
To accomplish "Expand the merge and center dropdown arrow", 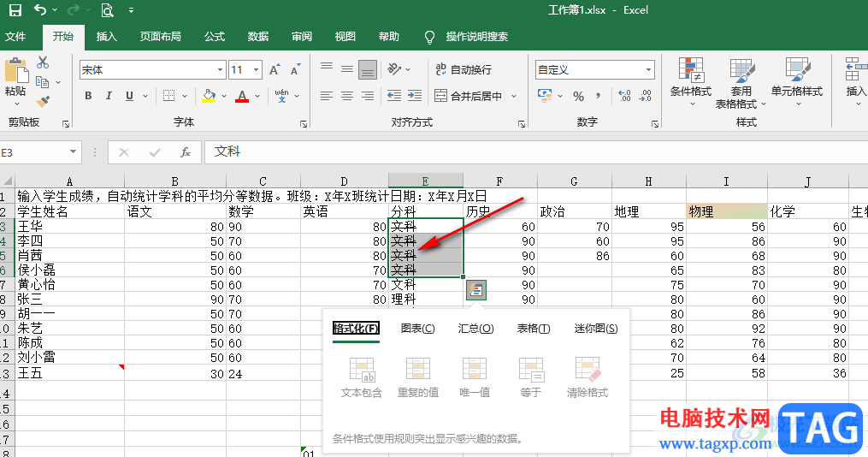I will [514, 96].
